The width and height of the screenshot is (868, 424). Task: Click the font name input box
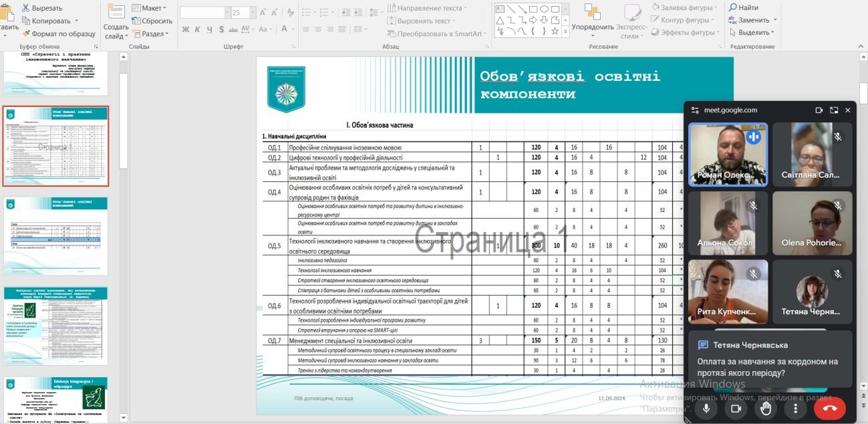tap(202, 12)
